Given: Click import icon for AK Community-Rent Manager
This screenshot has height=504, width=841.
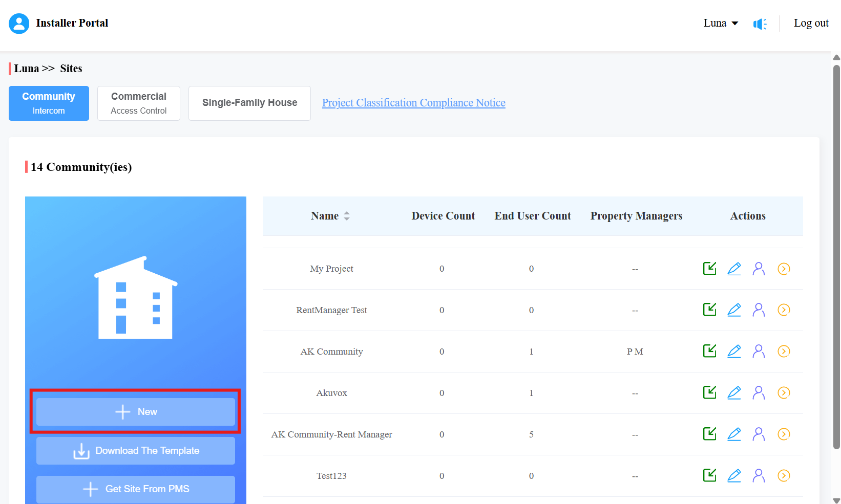Looking at the screenshot, I should pos(709,434).
